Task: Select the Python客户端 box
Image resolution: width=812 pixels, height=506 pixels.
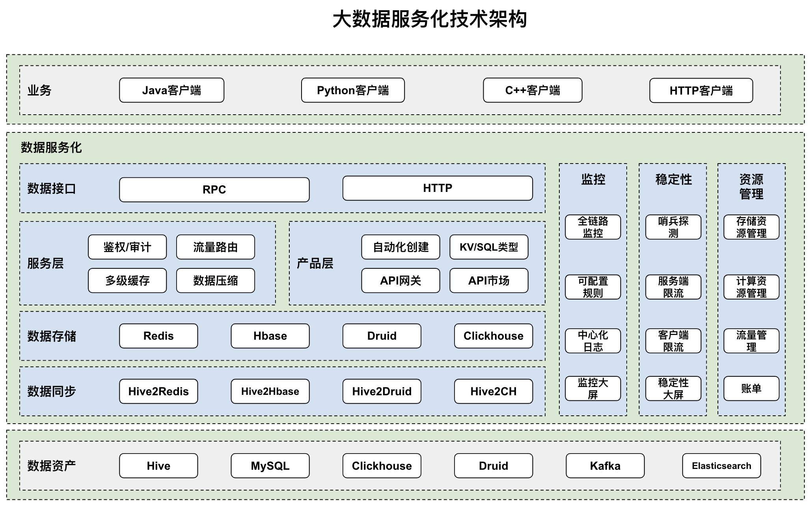Action: [353, 90]
